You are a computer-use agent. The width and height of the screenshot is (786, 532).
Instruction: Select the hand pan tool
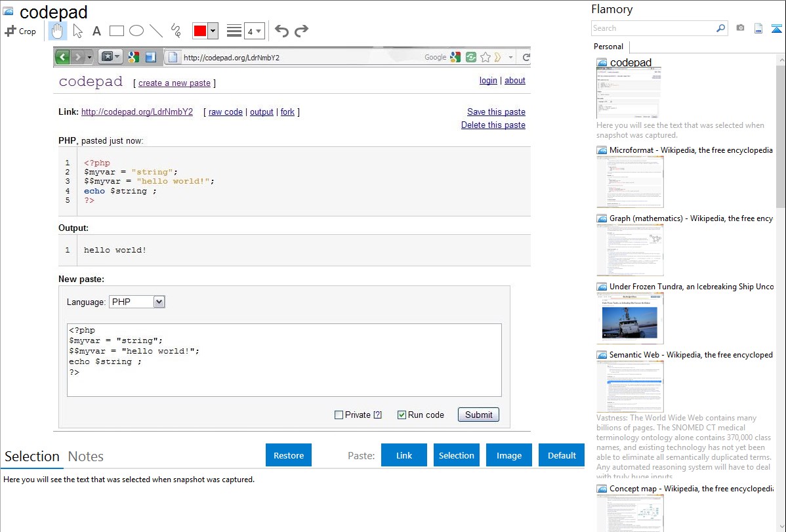(57, 31)
